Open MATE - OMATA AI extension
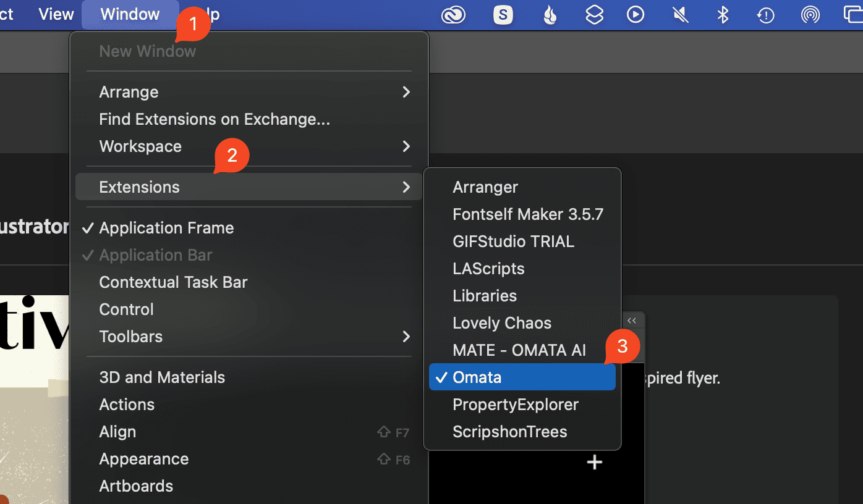The image size is (863, 504). click(x=522, y=350)
